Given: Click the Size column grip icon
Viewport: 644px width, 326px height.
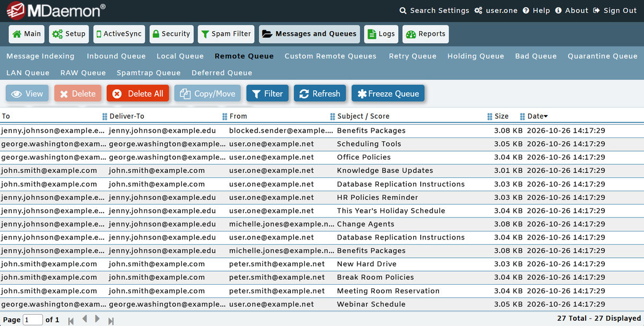Looking at the screenshot, I should click(x=490, y=117).
